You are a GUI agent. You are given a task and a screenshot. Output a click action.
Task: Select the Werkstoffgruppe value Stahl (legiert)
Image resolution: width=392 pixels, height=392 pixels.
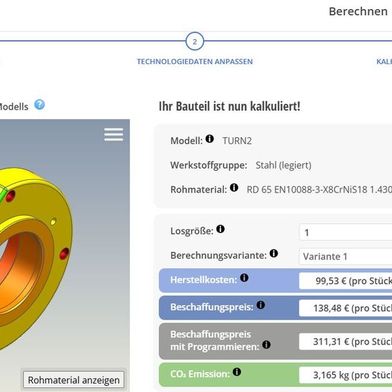[x=283, y=165]
